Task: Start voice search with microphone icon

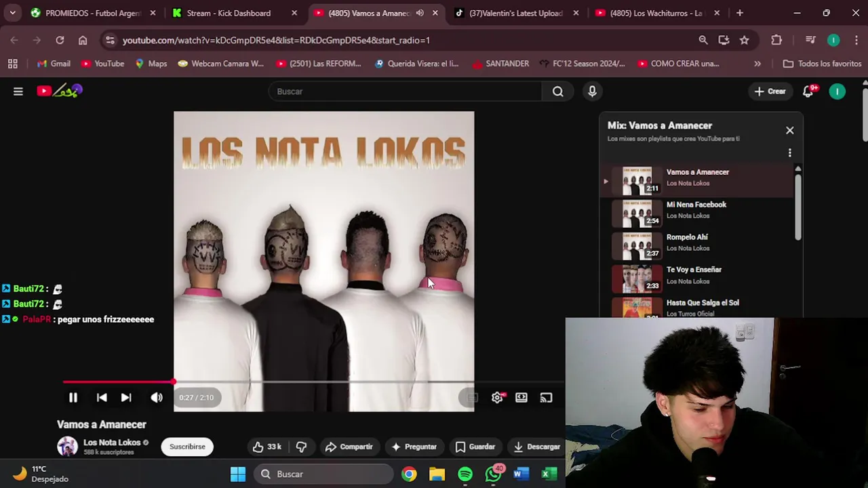Action: coord(592,91)
